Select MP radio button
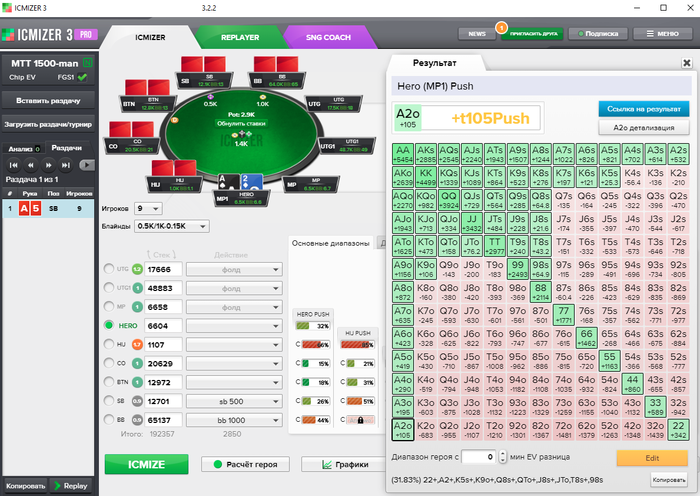The height and width of the screenshot is (496, 700). 108,306
